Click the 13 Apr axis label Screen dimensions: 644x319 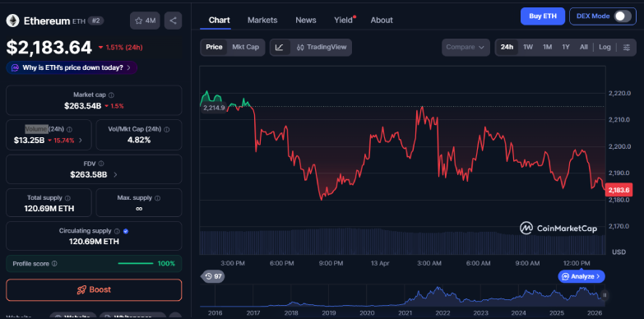point(380,263)
